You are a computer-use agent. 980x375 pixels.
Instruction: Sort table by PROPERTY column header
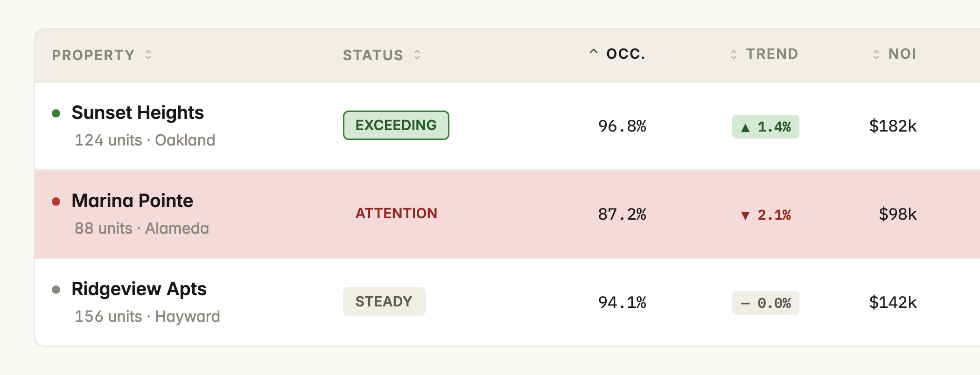tap(93, 55)
